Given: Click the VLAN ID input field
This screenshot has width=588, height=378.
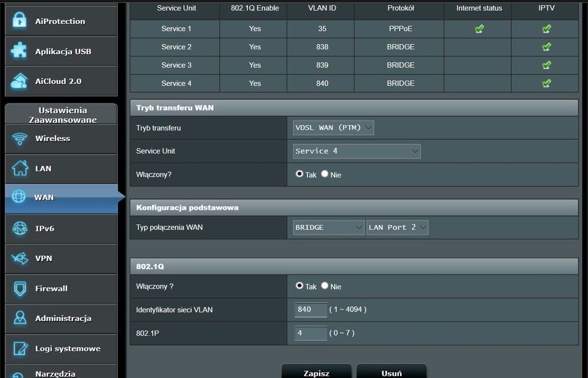Looking at the screenshot, I should pyautogui.click(x=310, y=309).
